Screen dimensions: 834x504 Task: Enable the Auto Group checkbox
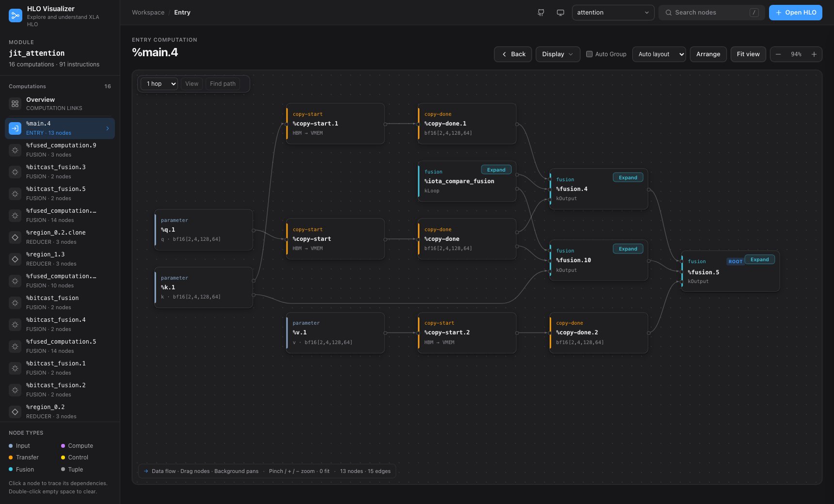(x=589, y=54)
